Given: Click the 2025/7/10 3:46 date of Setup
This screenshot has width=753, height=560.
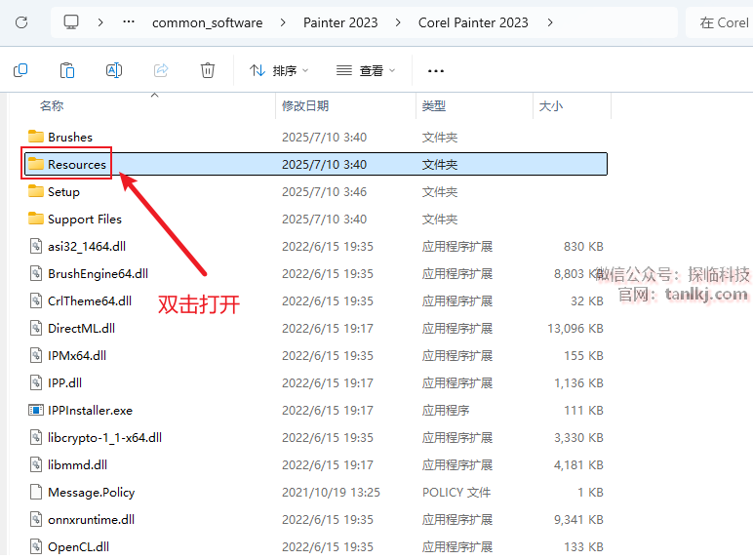Looking at the screenshot, I should pyautogui.click(x=324, y=192).
